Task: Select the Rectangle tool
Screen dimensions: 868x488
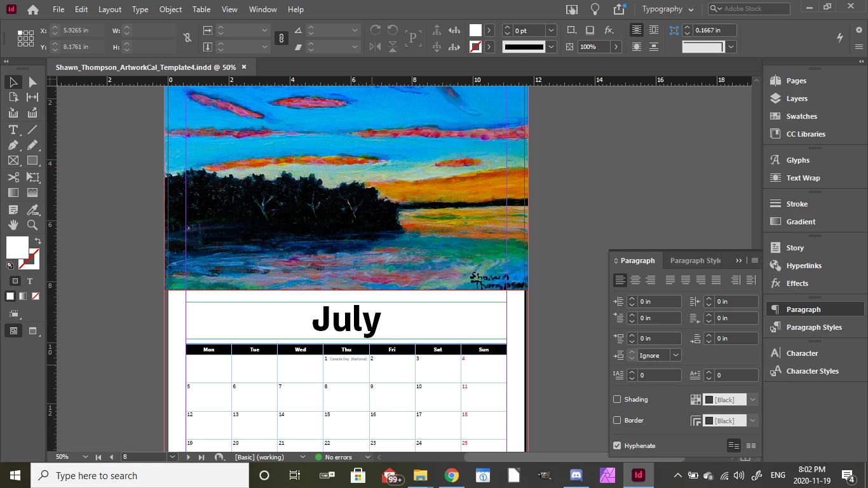Action: pos(32,161)
